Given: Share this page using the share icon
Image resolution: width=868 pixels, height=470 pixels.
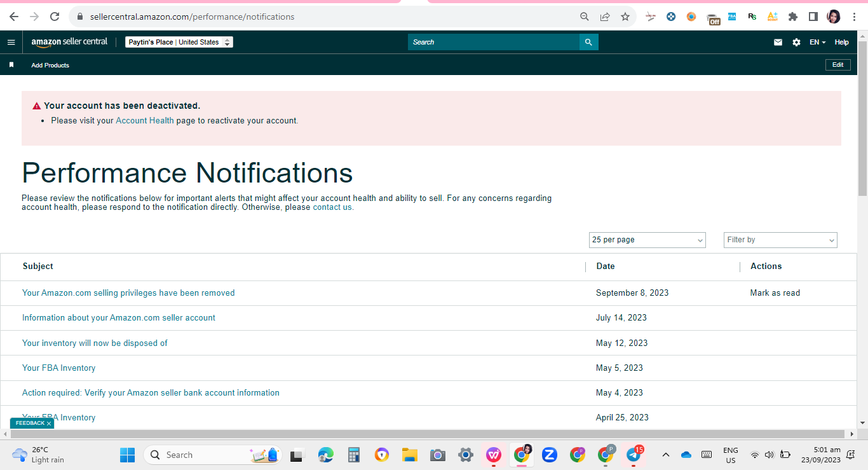Looking at the screenshot, I should 605,17.
